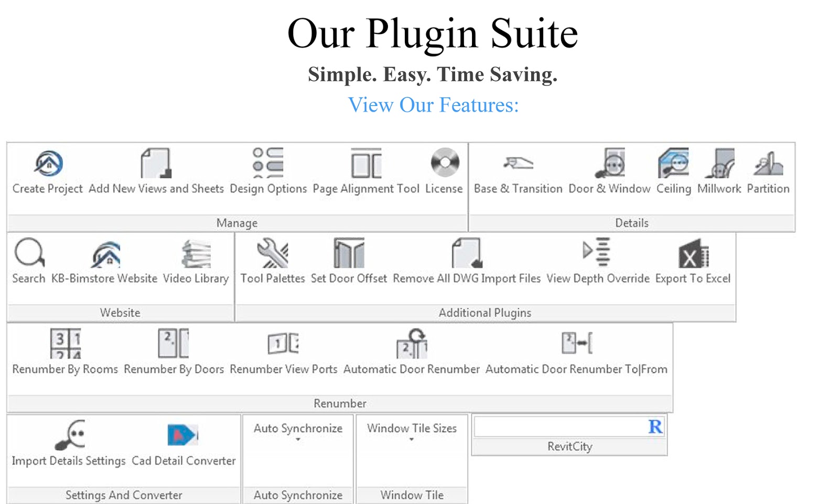Launch the Video Library
839x504 pixels.
pyautogui.click(x=195, y=255)
